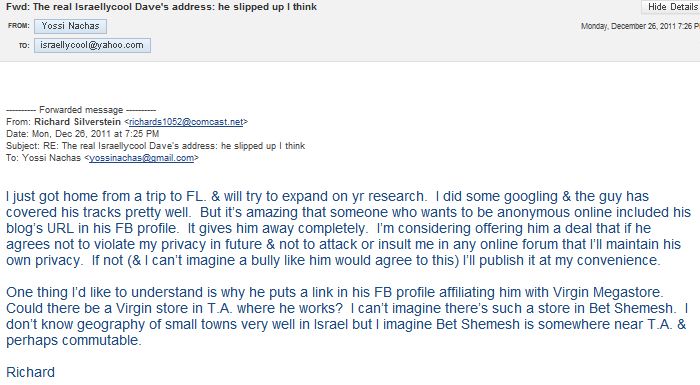
Task: Click the FROM field label
Action: pyautogui.click(x=19, y=26)
